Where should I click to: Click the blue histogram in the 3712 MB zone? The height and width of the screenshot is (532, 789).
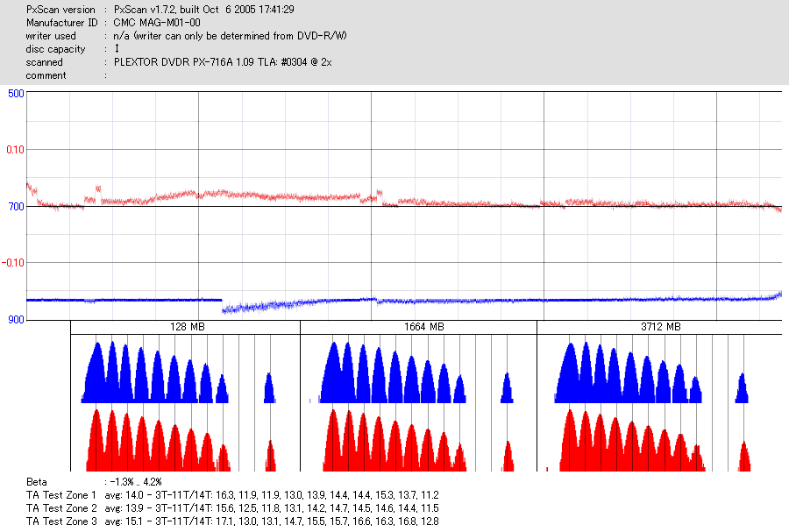coord(651,372)
